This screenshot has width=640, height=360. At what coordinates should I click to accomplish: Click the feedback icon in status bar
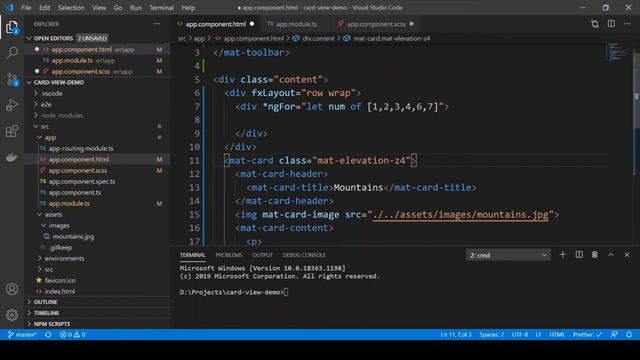click(x=614, y=335)
